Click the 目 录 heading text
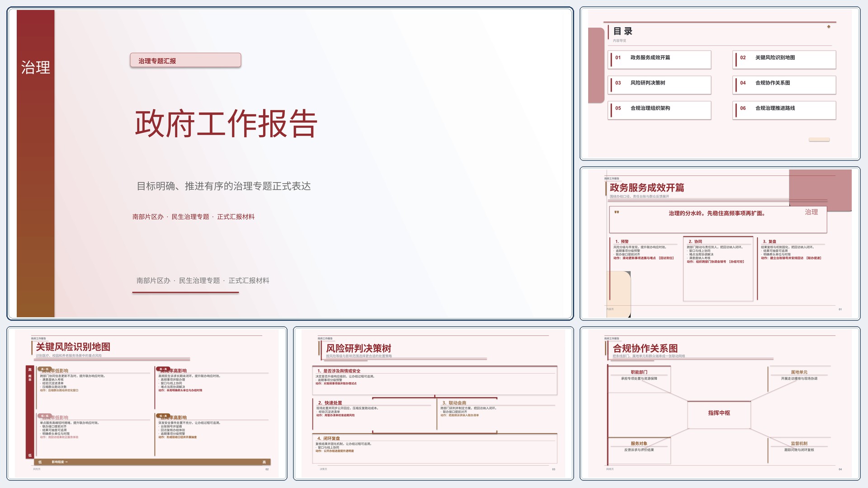 click(623, 31)
